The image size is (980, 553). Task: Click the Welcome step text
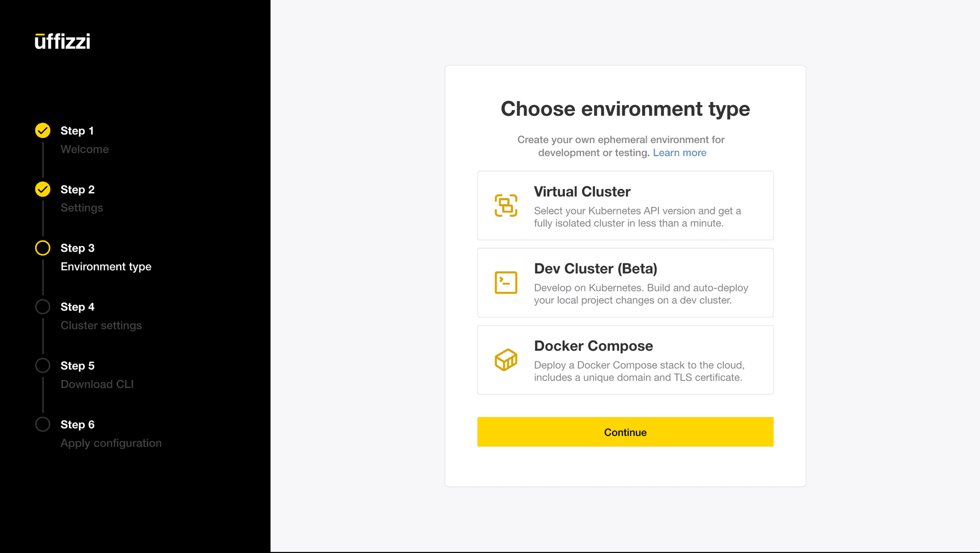pyautogui.click(x=85, y=149)
